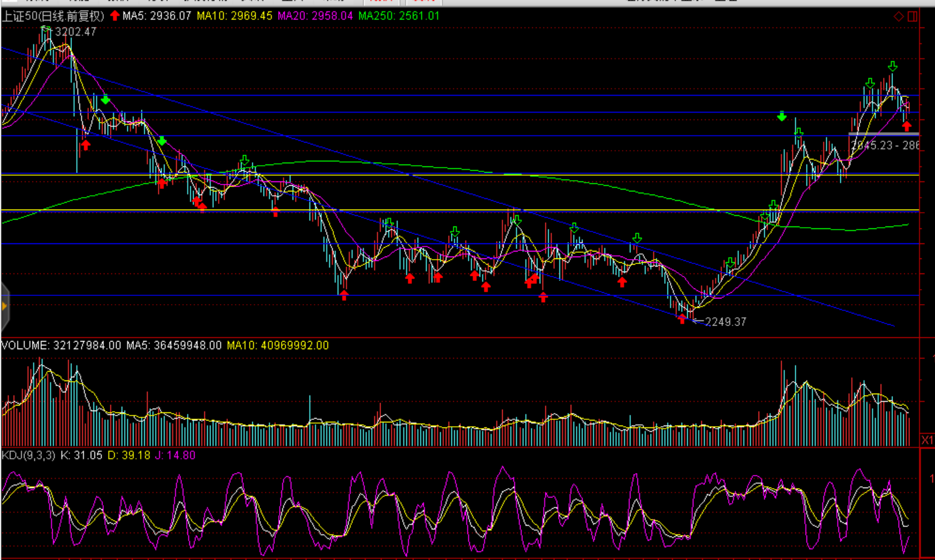Click the MA10 moving average label
935x560 pixels.
(234, 16)
